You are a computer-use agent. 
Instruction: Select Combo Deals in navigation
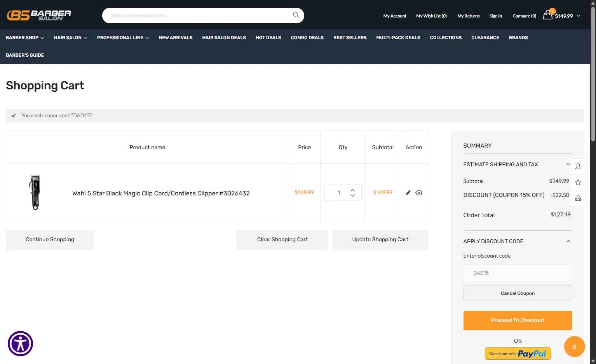coord(307,38)
